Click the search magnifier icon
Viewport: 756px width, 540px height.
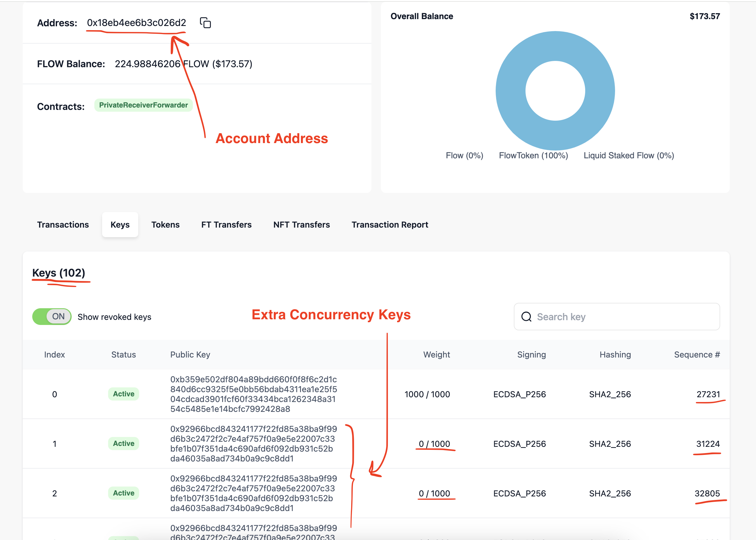click(526, 317)
